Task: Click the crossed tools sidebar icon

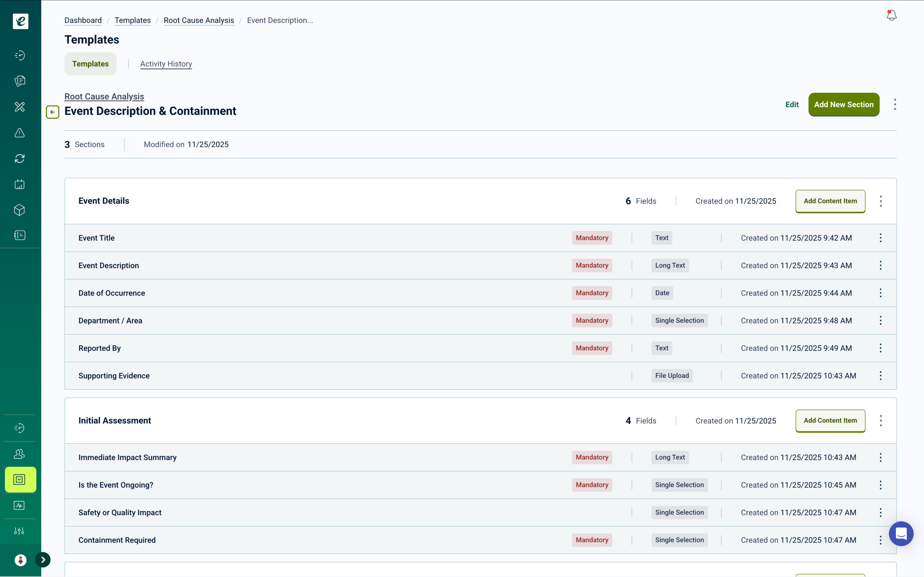Action: (20, 107)
